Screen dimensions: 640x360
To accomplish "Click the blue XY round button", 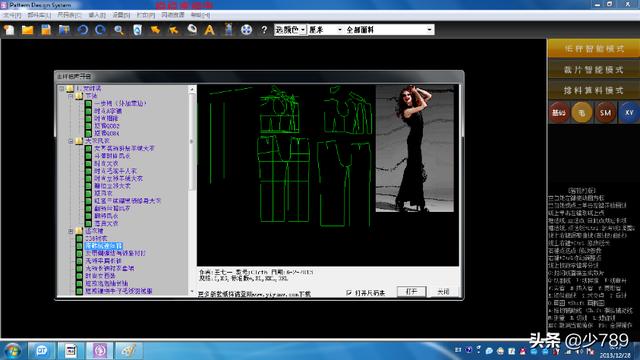I will 629,113.
